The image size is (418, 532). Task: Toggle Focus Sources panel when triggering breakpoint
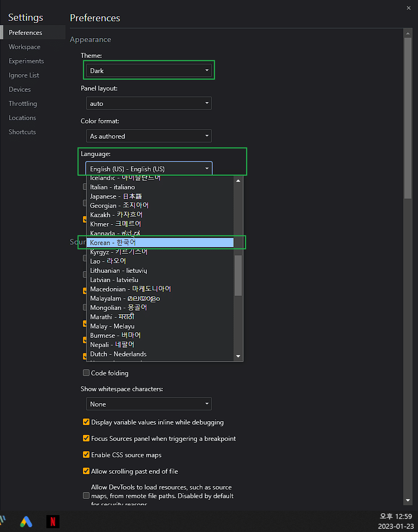86,438
